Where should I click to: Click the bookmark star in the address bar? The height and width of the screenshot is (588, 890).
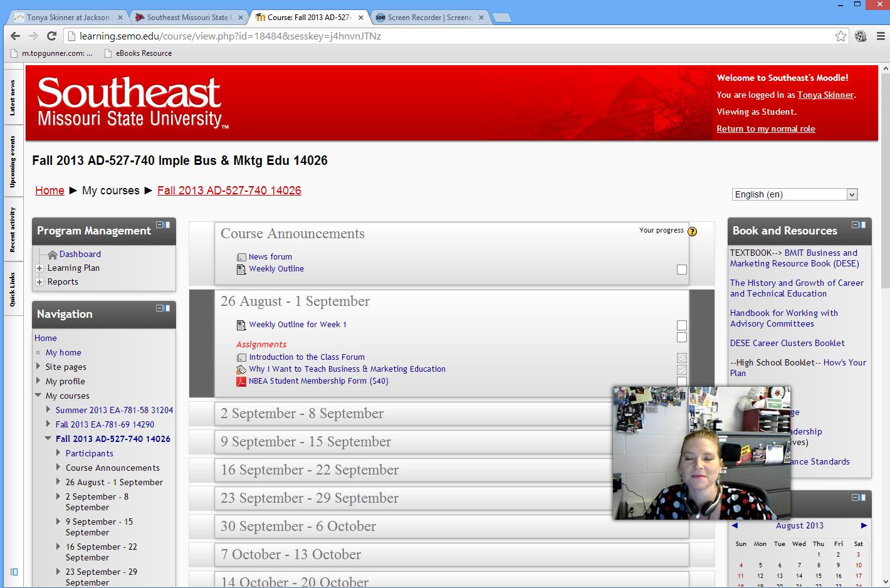pyautogui.click(x=840, y=36)
